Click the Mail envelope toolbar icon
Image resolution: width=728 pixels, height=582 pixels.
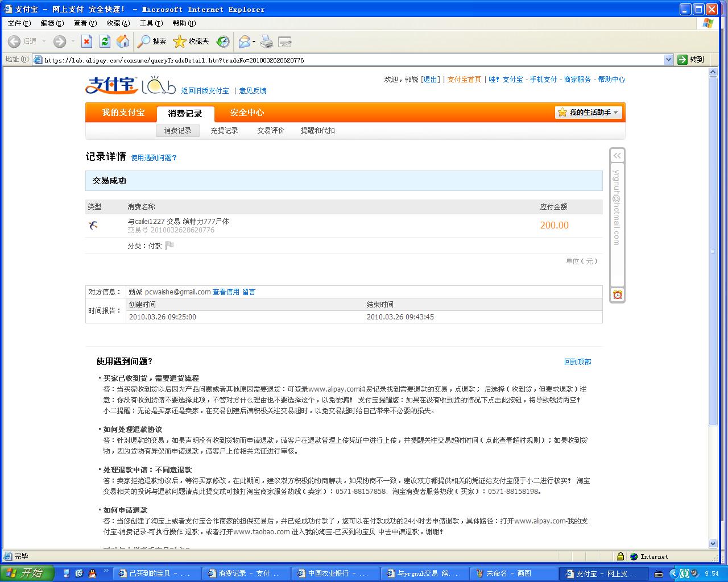click(x=244, y=41)
